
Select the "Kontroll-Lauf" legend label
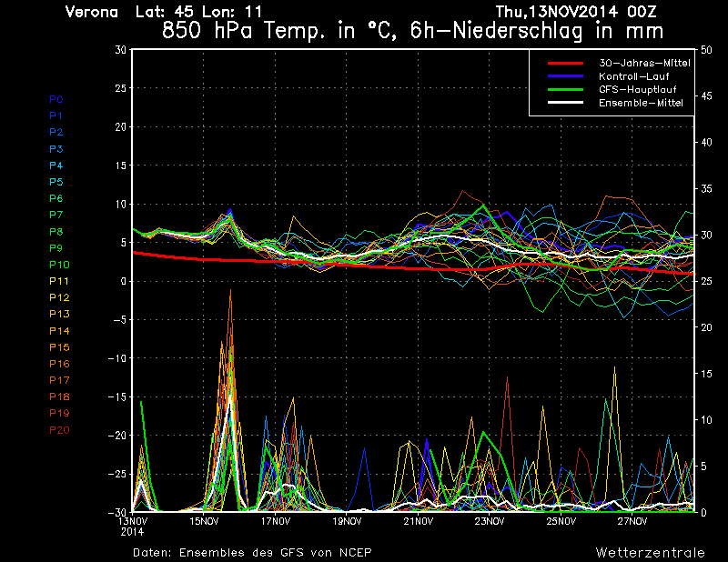(633, 76)
